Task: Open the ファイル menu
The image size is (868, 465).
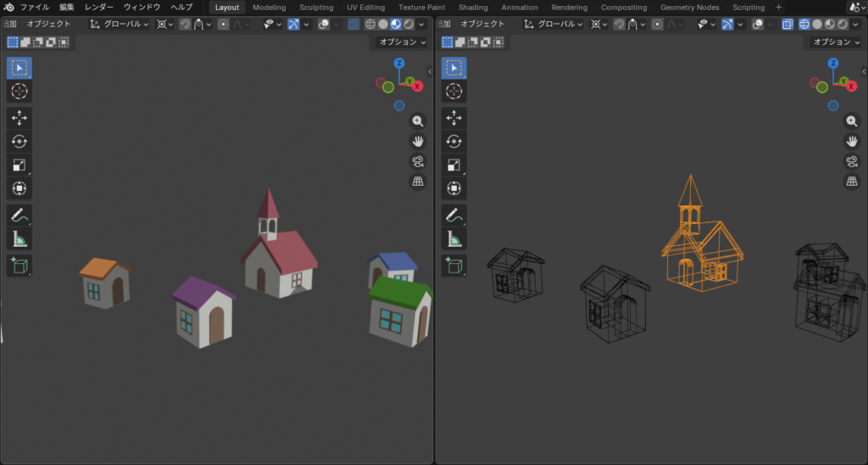Action: click(35, 7)
